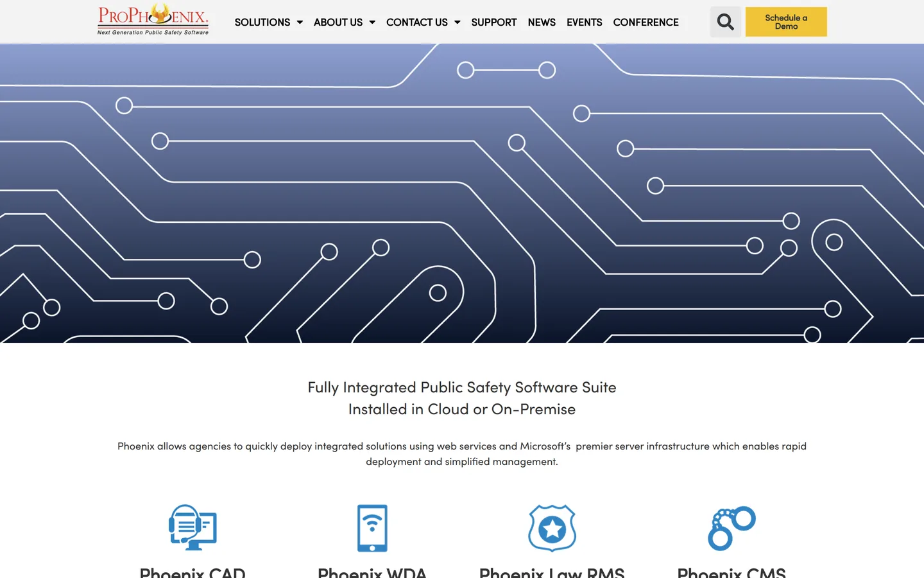Expand the About Us dropdown arrow
The height and width of the screenshot is (578, 924).
point(372,22)
